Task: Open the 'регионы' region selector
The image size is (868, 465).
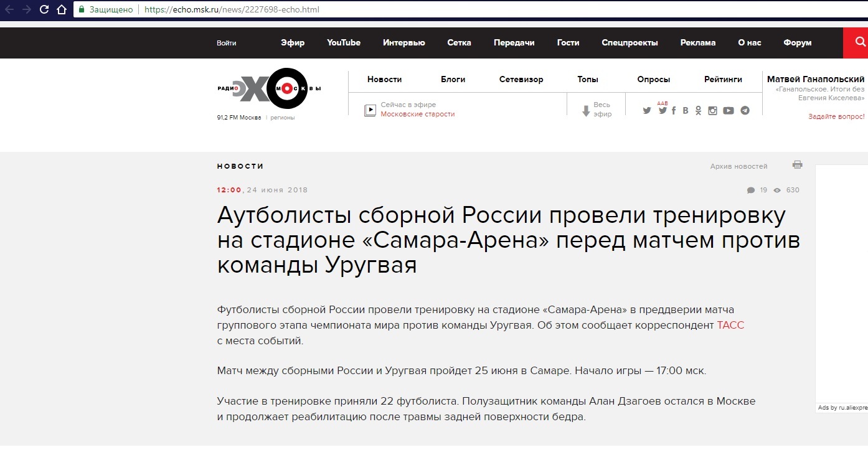Action: (282, 118)
